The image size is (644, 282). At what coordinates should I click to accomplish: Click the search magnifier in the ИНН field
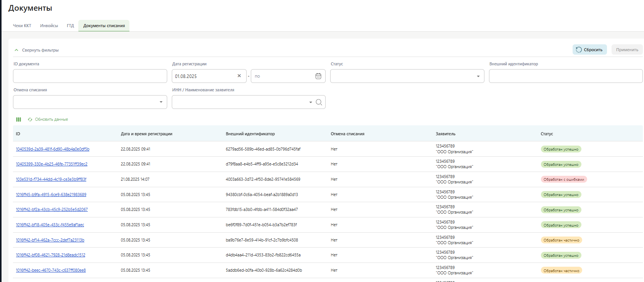point(319,102)
